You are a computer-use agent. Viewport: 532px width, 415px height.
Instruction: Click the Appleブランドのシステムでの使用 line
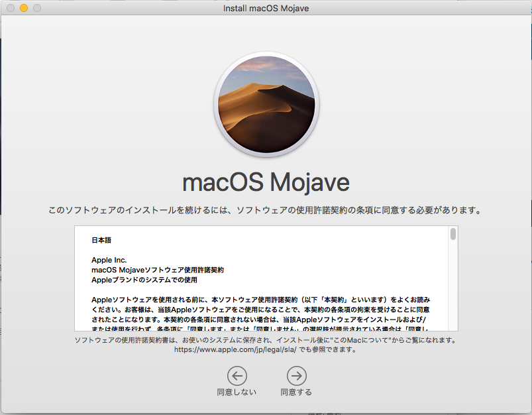(144, 280)
